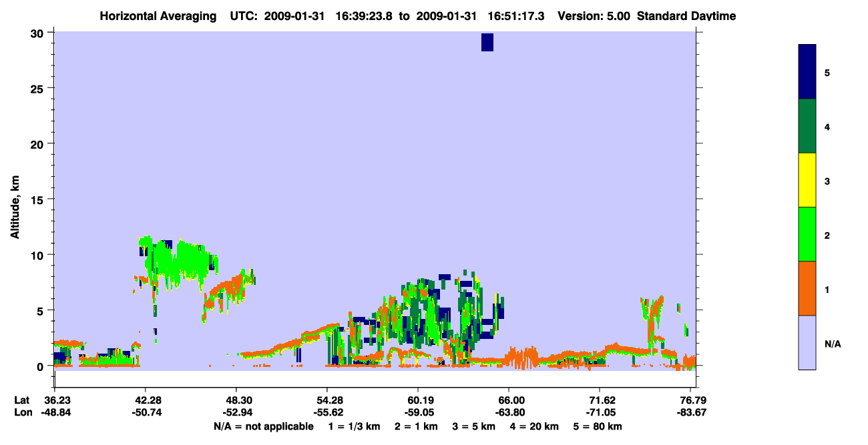Click the '2 = 1 km' legend entry
Screen dimensions: 868x445
pos(416,426)
